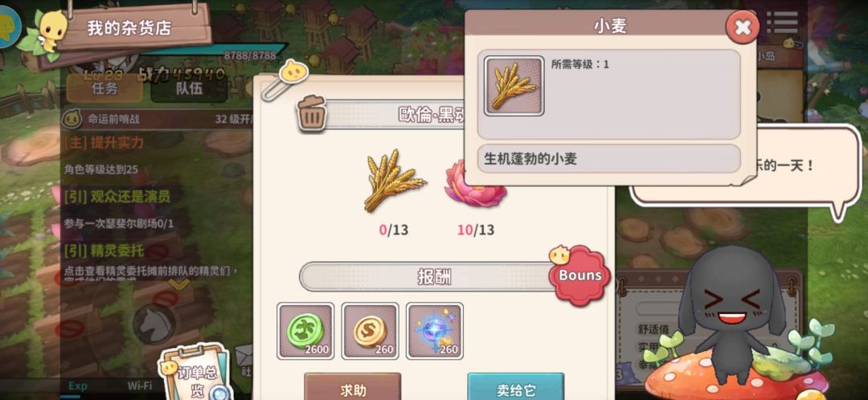Open the order overview clipboard
The image size is (868, 400).
194,372
